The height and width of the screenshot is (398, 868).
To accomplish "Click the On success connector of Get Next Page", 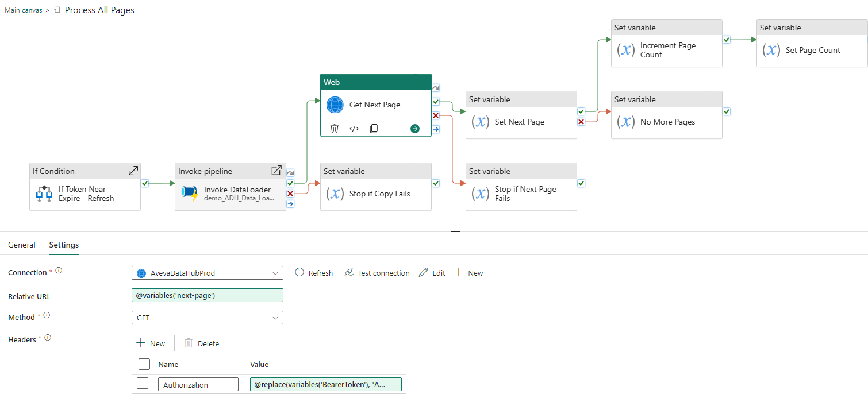I will pyautogui.click(x=436, y=102).
